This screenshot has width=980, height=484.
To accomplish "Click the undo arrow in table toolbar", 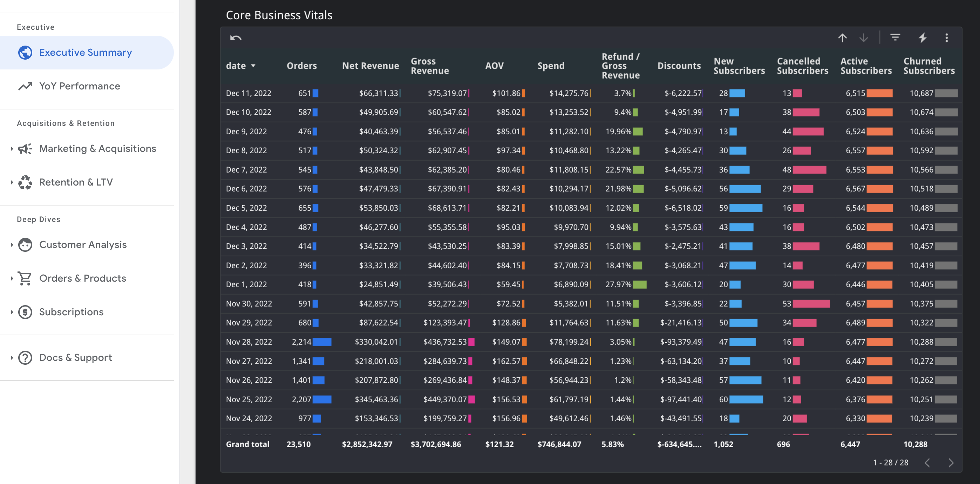I will click(x=236, y=38).
